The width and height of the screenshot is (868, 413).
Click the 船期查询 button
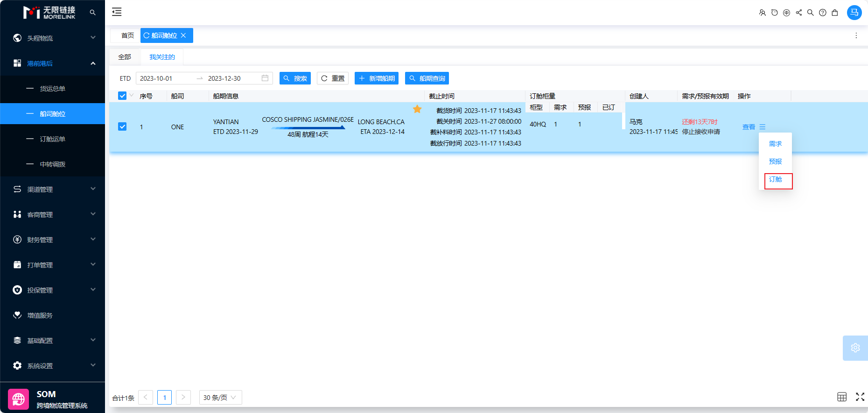coord(427,78)
